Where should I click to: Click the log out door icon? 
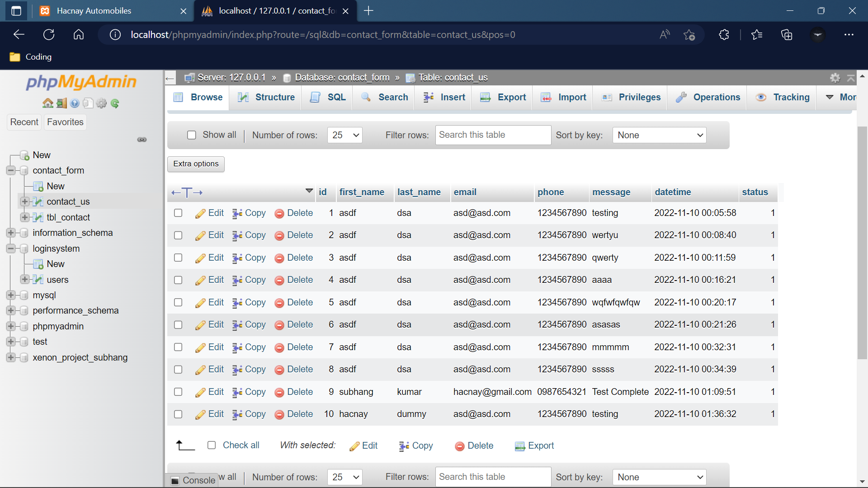coord(61,103)
